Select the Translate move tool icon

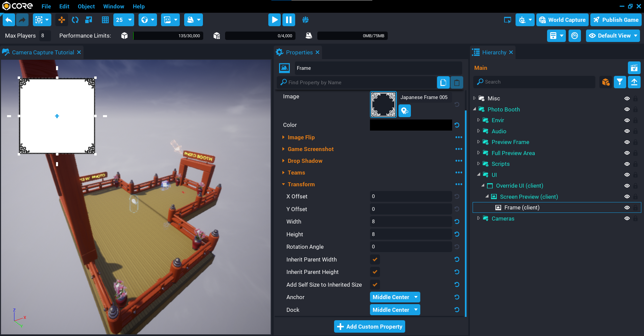62,20
